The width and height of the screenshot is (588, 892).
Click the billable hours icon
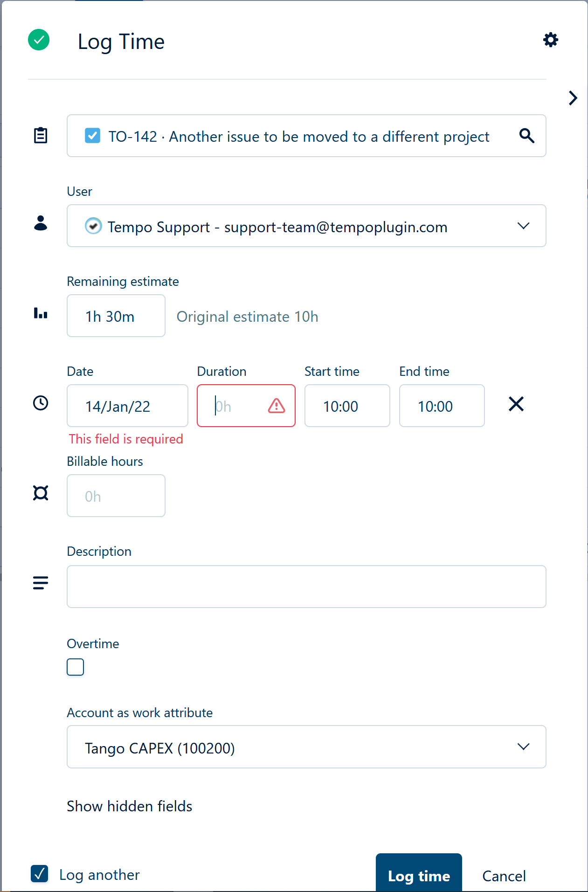point(41,493)
